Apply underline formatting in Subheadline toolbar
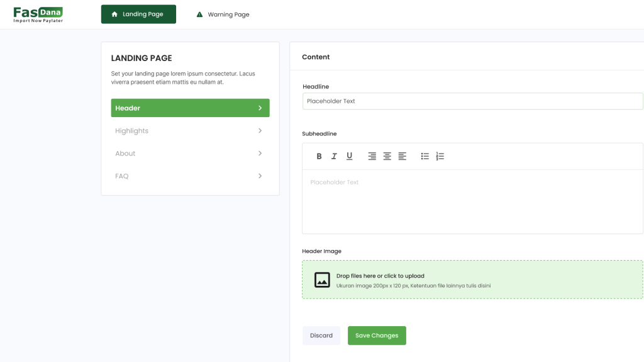 tap(349, 156)
